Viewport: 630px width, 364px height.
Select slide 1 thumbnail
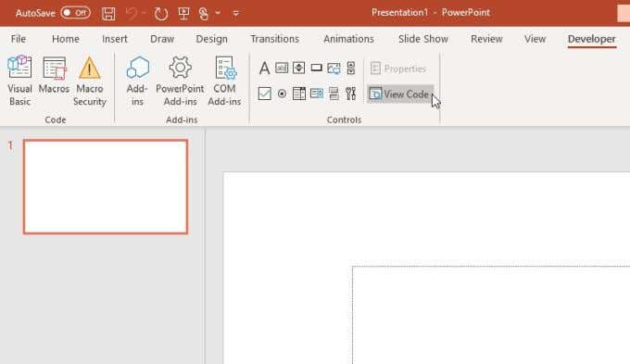(106, 187)
